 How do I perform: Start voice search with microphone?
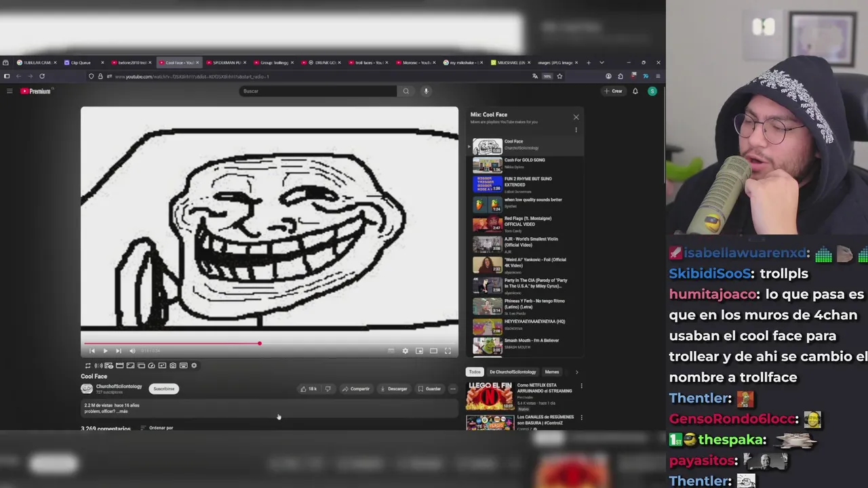426,91
